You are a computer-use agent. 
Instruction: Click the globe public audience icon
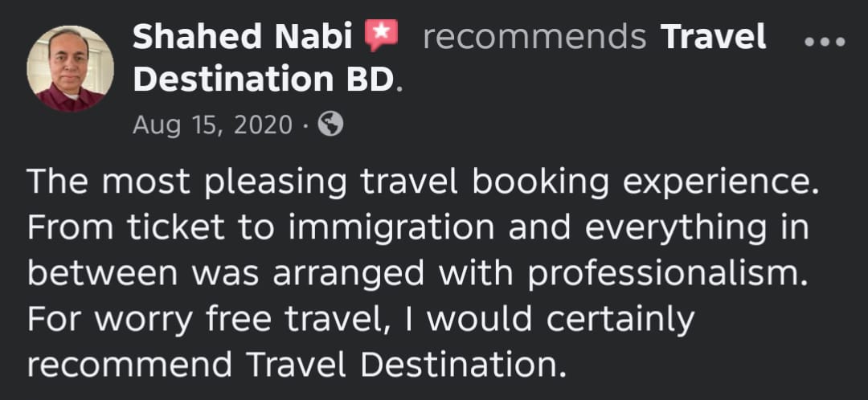click(330, 124)
